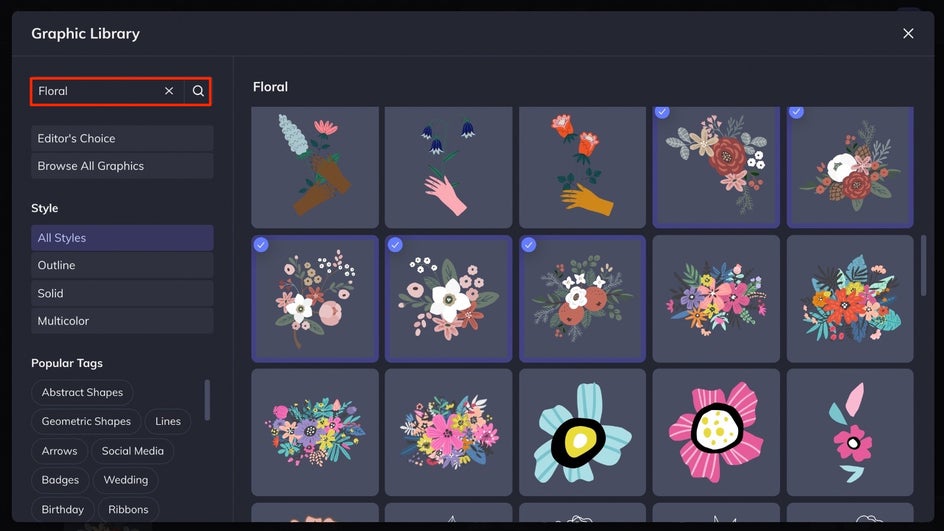
Task: Select the Ribbons tag
Action: 128,509
